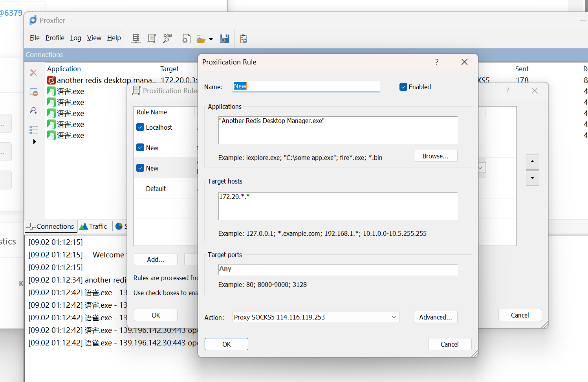Click the Target ports field showing Any
The image size is (588, 382).
click(x=338, y=270)
